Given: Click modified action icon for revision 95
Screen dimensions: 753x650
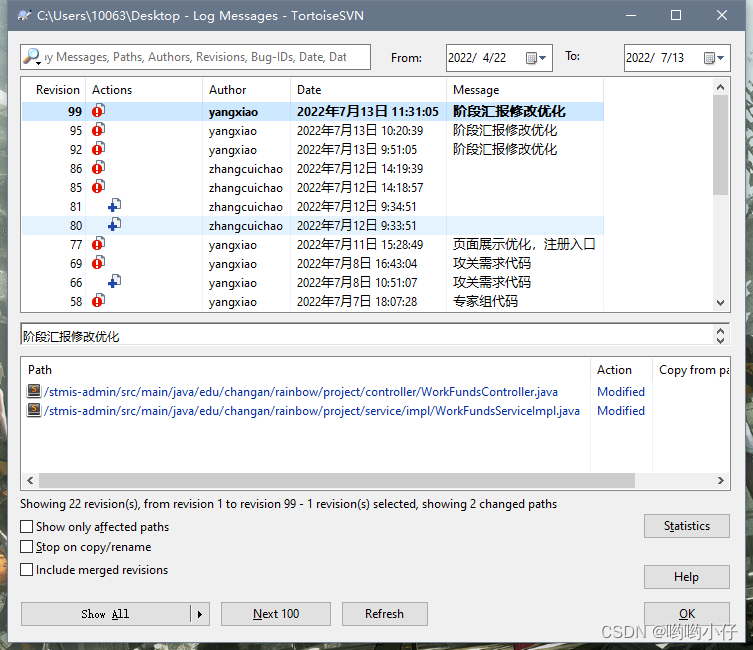Looking at the screenshot, I should point(98,130).
